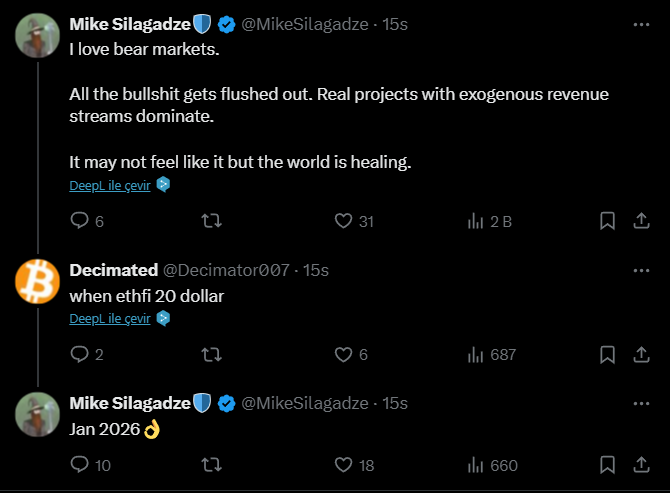View analytics for Decimated's tweet

(476, 354)
